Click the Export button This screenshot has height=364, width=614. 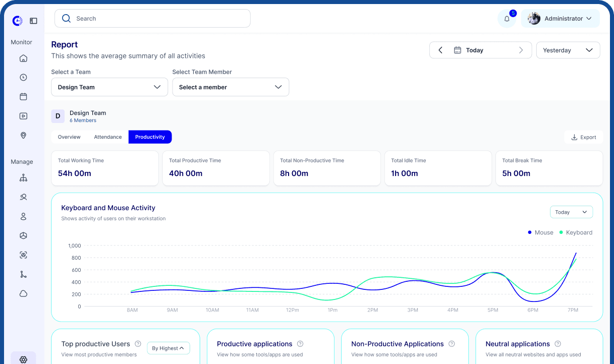coord(584,137)
